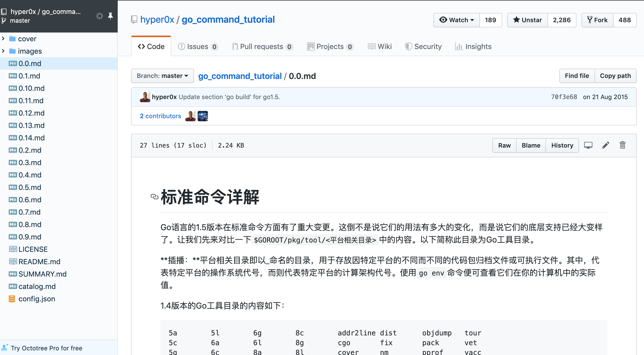
Task: Expand the Branch master dropdown
Action: tap(162, 76)
